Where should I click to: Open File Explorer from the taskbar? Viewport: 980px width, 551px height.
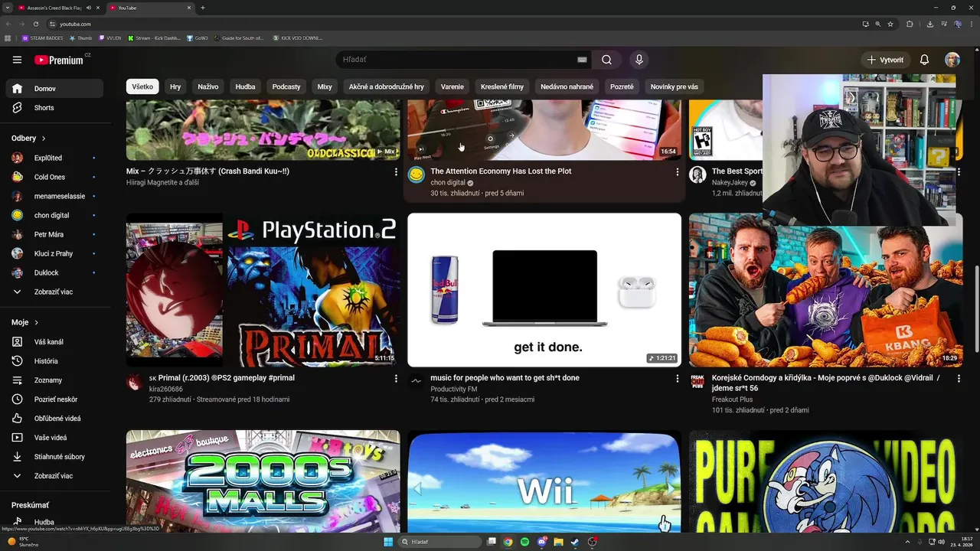click(558, 542)
